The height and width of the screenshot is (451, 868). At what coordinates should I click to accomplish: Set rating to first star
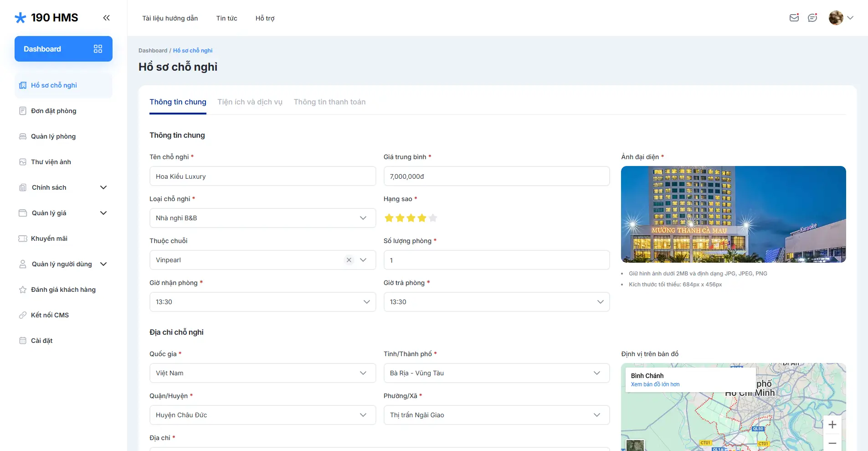pos(389,218)
